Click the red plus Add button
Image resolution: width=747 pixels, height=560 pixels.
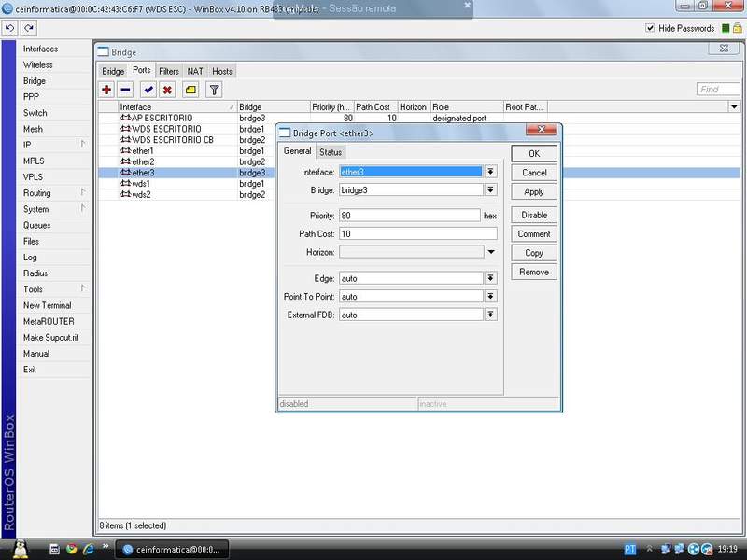click(x=106, y=90)
